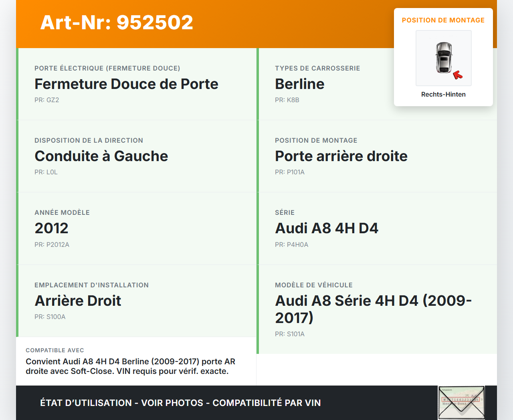
Task: Select the model year '2012' value
Action: click(51, 228)
